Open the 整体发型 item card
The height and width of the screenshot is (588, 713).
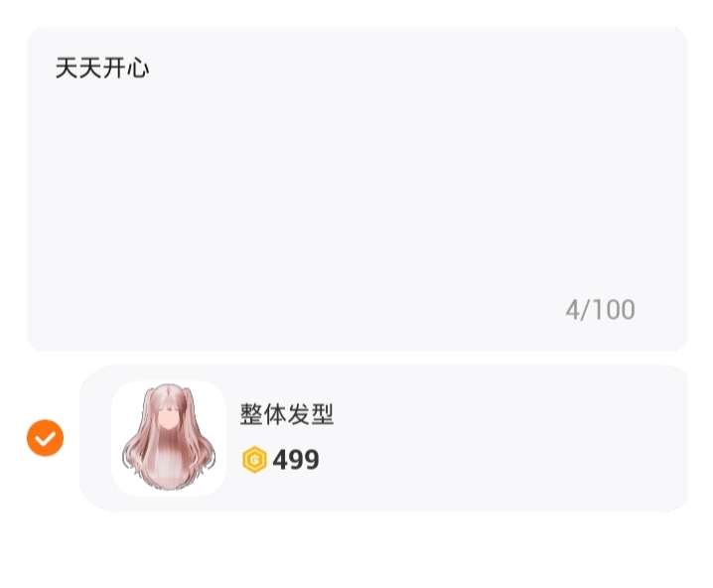383,438
